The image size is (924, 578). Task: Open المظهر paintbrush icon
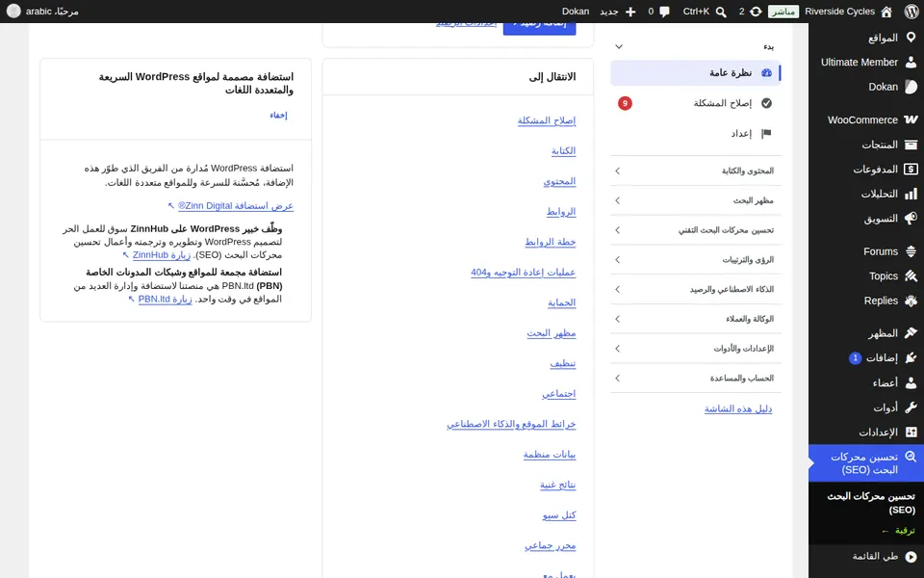click(x=911, y=333)
